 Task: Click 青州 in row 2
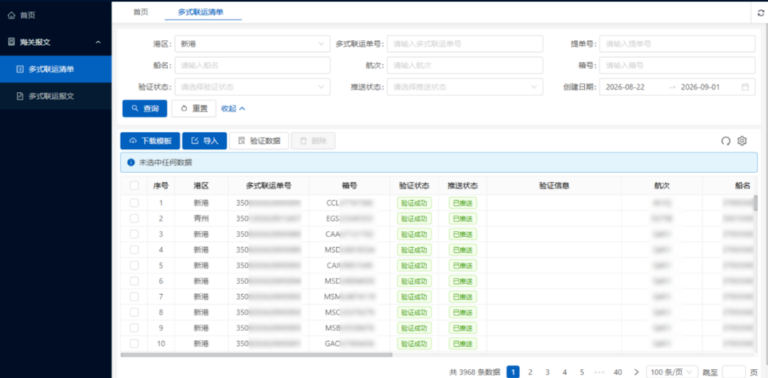click(x=201, y=218)
